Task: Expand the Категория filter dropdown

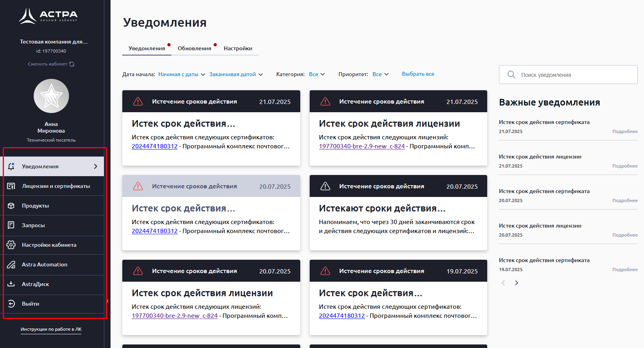Action: (317, 74)
